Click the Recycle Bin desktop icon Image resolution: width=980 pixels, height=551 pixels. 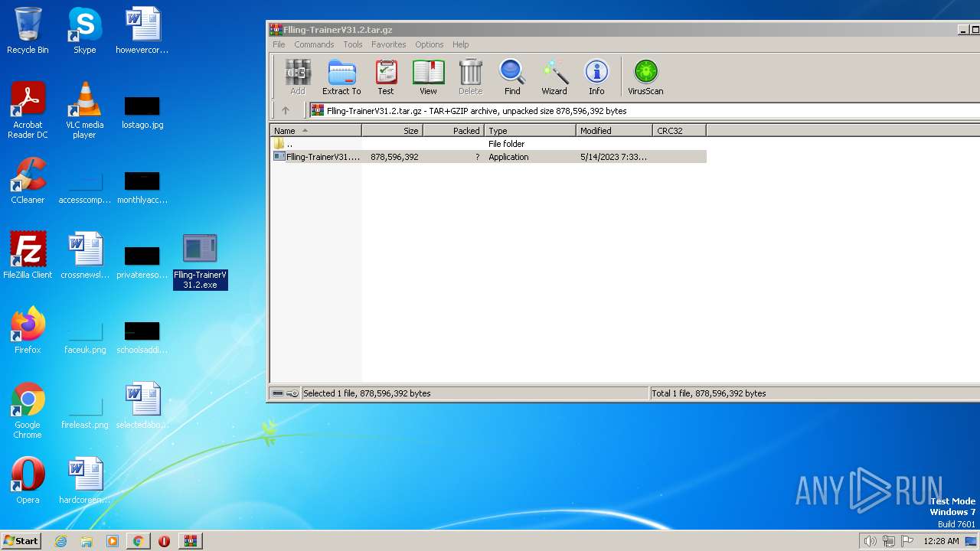click(x=28, y=31)
